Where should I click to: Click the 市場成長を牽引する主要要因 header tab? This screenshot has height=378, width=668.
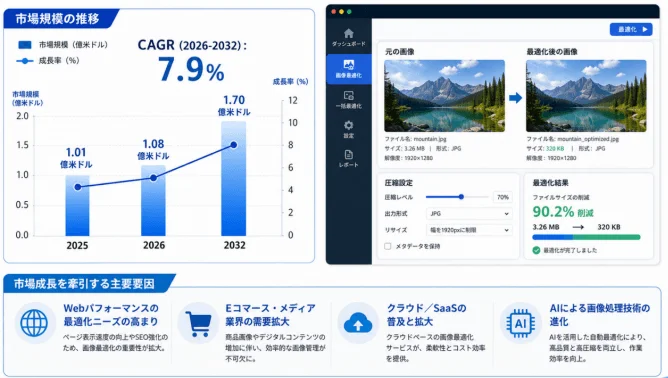[89, 284]
